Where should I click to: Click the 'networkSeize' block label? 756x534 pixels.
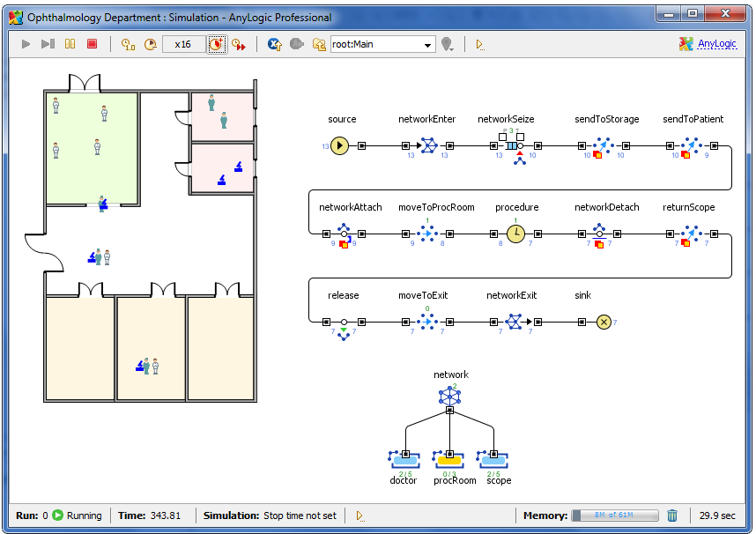[506, 119]
